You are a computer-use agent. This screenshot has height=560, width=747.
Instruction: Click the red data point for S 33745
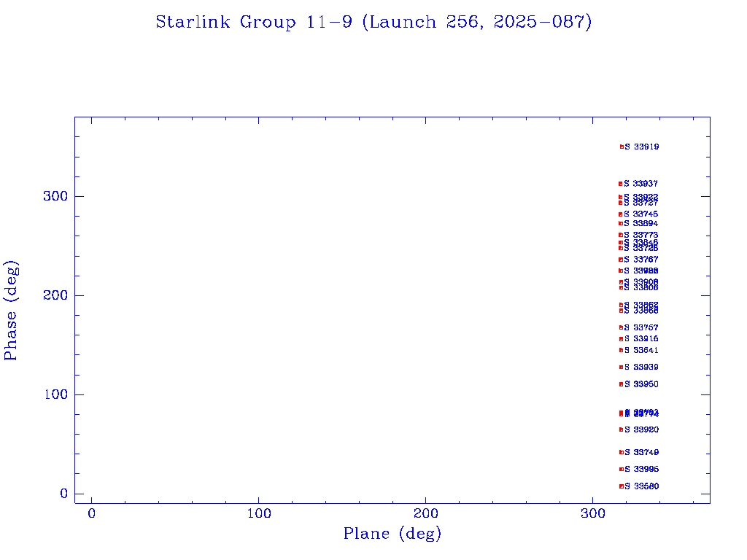click(620, 214)
